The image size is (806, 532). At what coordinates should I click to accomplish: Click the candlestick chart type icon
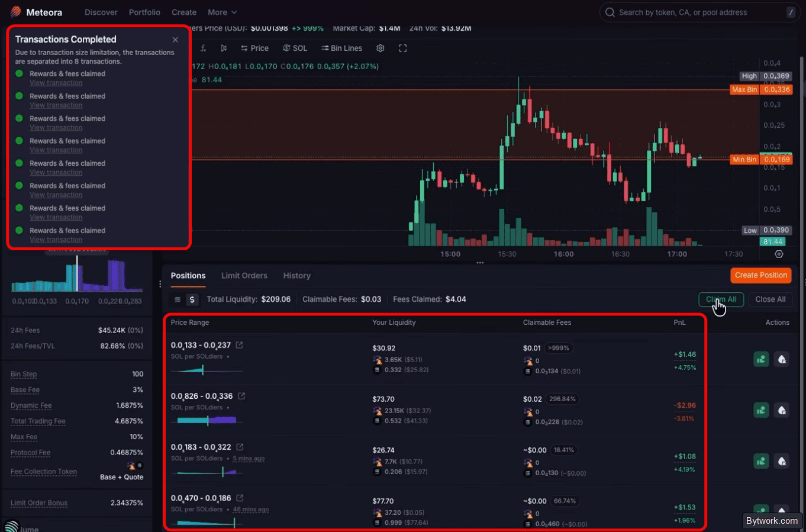pyautogui.click(x=224, y=48)
